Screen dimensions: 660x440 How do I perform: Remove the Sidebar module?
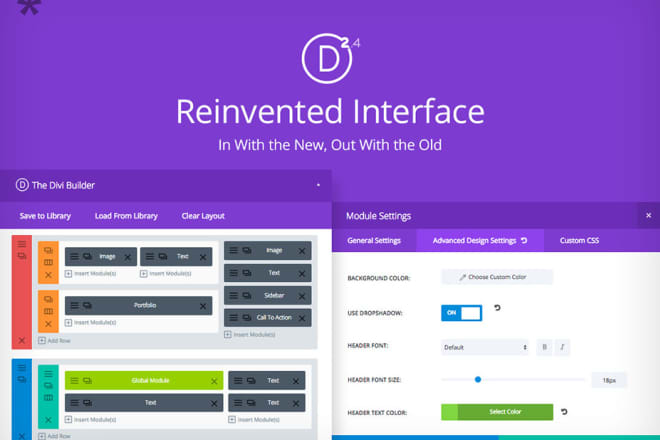point(302,296)
